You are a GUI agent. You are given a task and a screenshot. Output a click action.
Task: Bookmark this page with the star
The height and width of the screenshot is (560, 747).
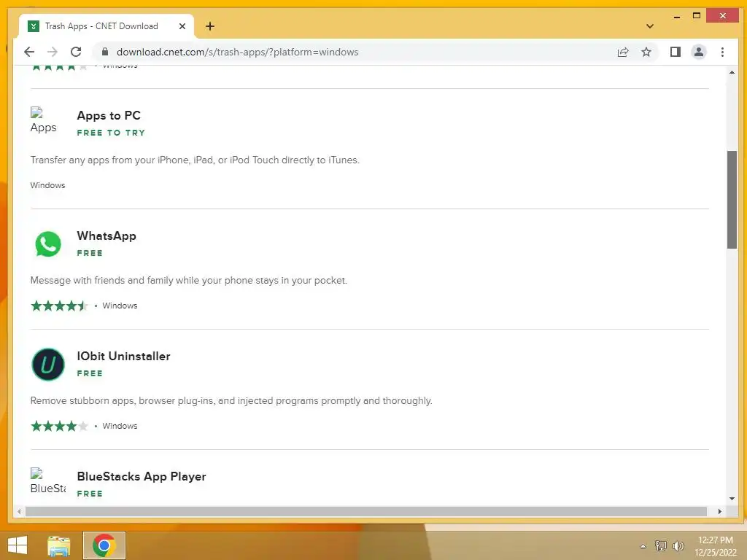tap(646, 52)
